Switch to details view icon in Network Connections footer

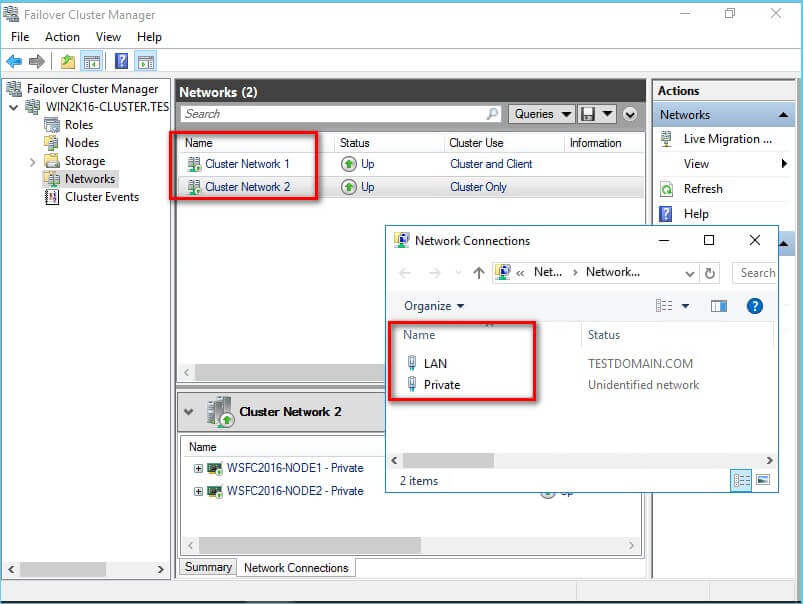pyautogui.click(x=741, y=480)
